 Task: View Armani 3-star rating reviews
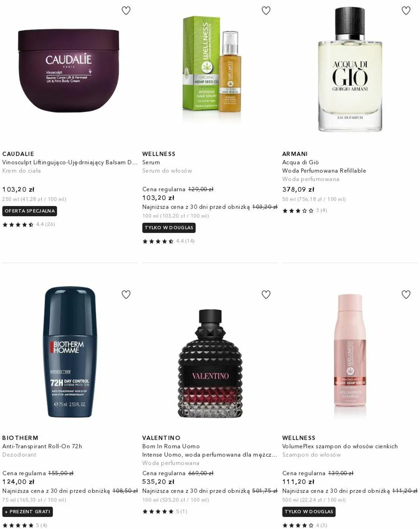(305, 211)
